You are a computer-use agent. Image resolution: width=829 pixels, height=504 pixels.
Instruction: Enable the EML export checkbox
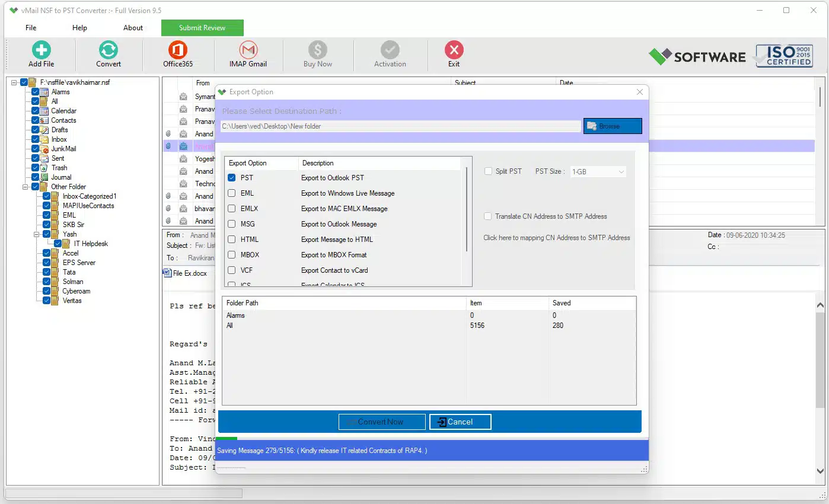click(x=231, y=193)
